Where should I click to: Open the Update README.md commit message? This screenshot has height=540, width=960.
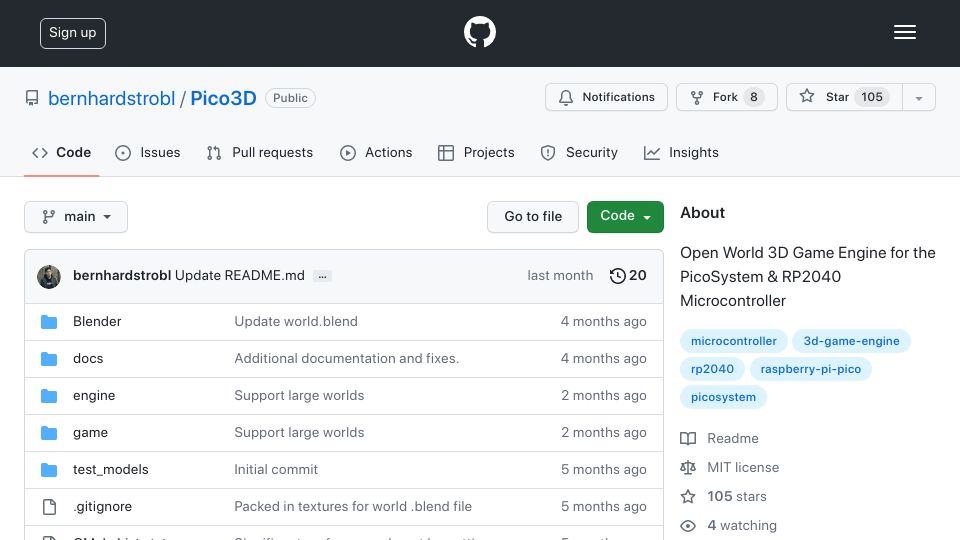pos(239,276)
